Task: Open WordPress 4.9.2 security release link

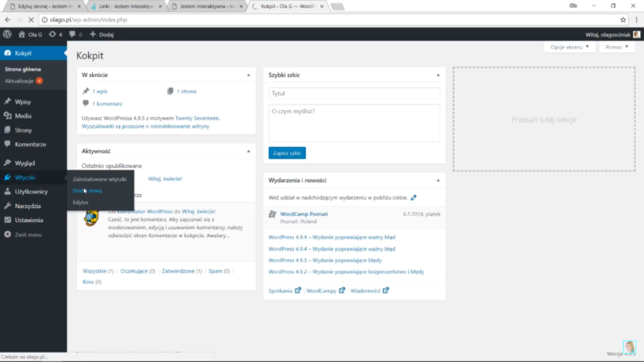Action: [x=346, y=272]
